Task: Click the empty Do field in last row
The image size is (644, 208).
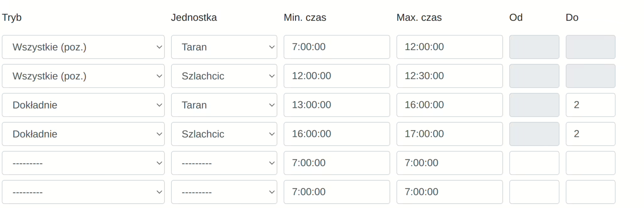Action: pos(590,192)
